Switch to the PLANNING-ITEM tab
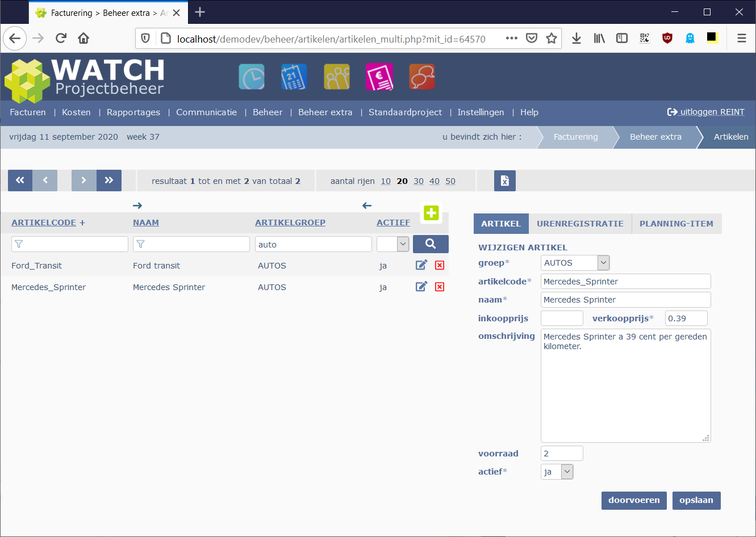This screenshot has height=537, width=756. [676, 224]
